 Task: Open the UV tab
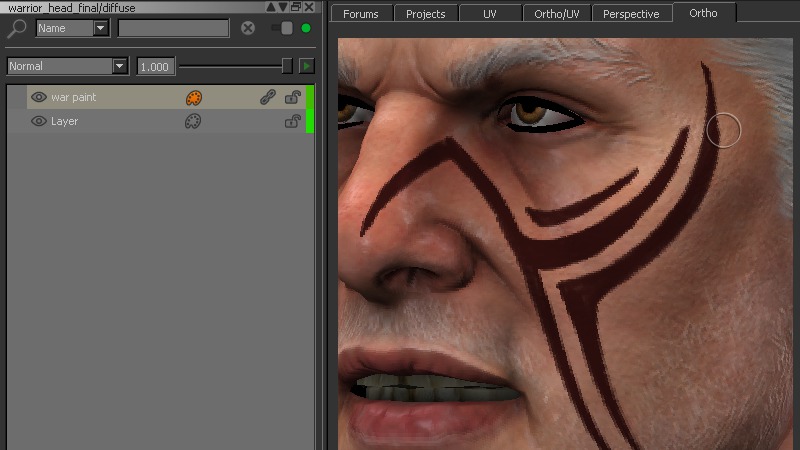click(x=490, y=14)
